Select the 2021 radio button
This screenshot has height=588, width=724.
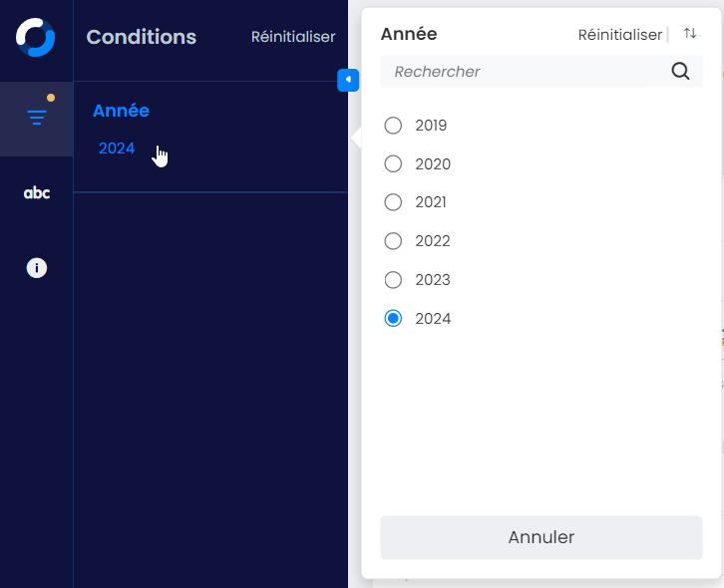pyautogui.click(x=393, y=202)
